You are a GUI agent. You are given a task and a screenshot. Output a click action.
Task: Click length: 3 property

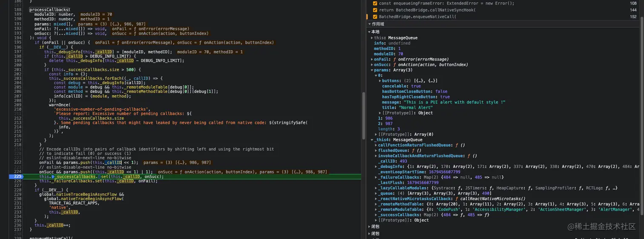(x=389, y=129)
